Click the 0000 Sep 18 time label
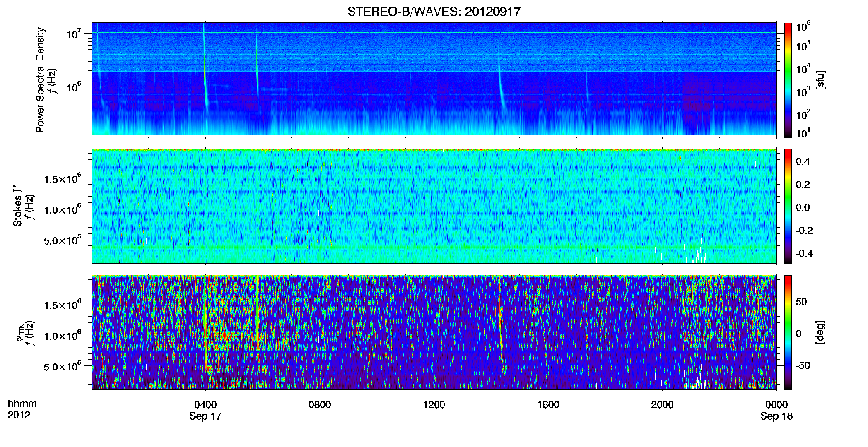Screen dimensions: 868x447 pos(776,410)
